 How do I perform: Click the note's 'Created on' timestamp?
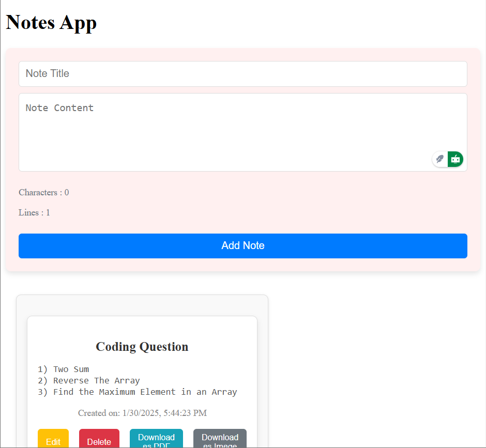coord(142,413)
